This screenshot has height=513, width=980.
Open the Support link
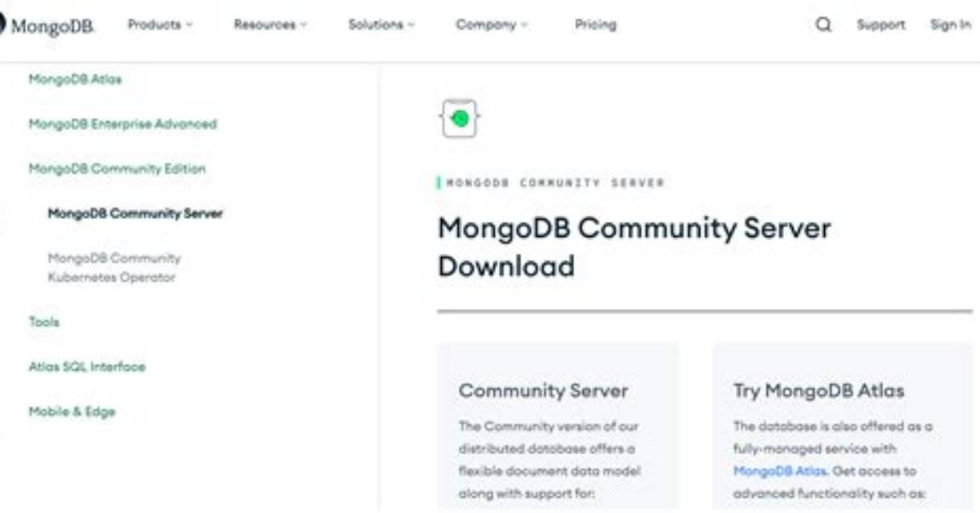click(x=880, y=25)
